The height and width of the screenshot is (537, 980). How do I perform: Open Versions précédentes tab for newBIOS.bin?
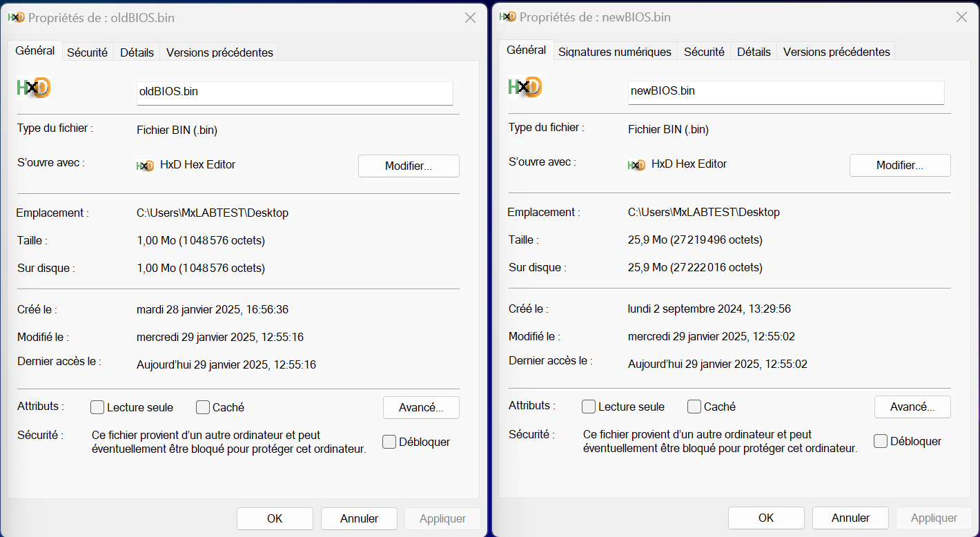(x=836, y=52)
